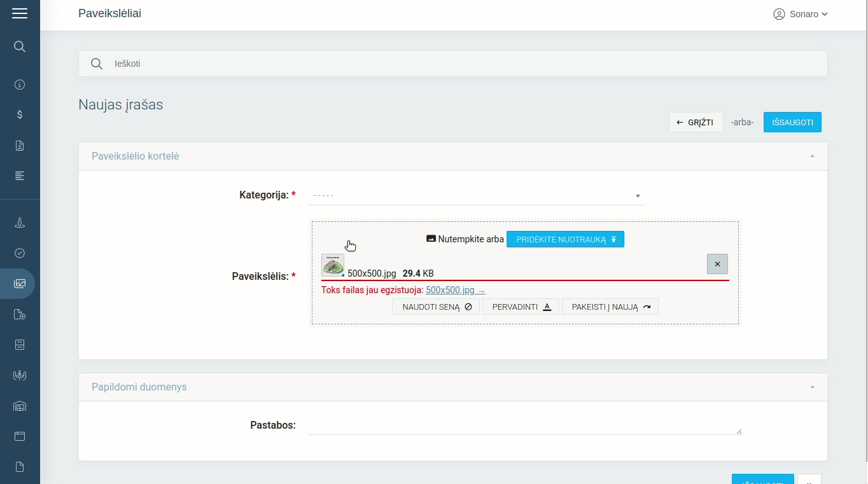Collapse the Paveikslėlio kortelė panel
868x484 pixels.
(812, 156)
